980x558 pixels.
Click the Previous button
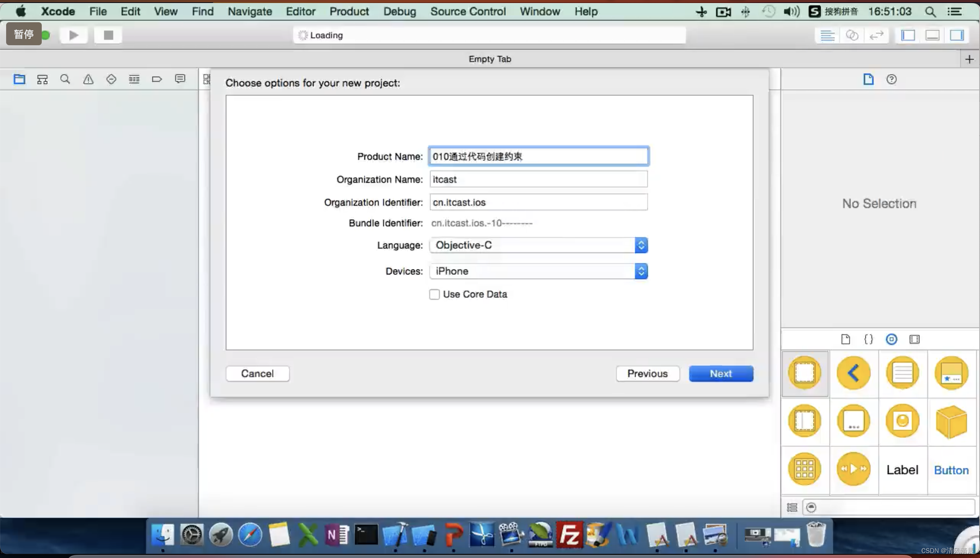647,374
